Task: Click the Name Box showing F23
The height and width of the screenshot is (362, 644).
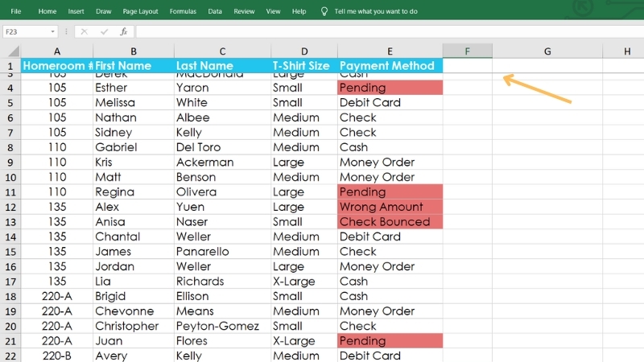Action: click(x=26, y=31)
